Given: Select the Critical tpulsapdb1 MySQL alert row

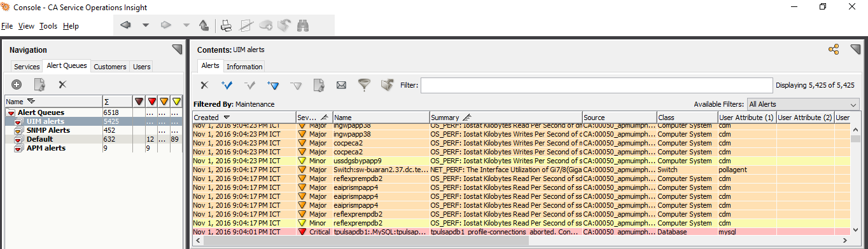Looking at the screenshot, I should coord(521,232).
